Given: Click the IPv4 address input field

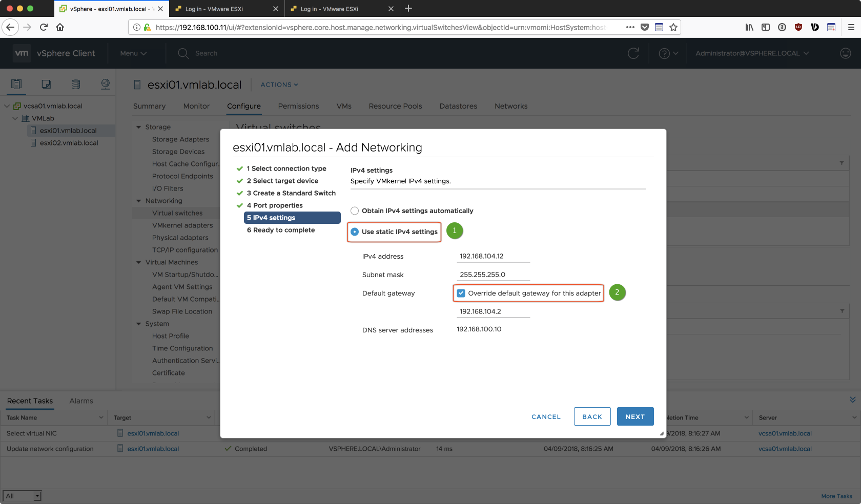Looking at the screenshot, I should pyautogui.click(x=493, y=256).
